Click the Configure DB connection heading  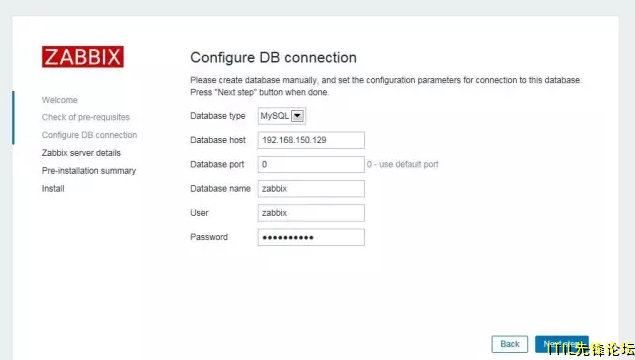[273, 58]
